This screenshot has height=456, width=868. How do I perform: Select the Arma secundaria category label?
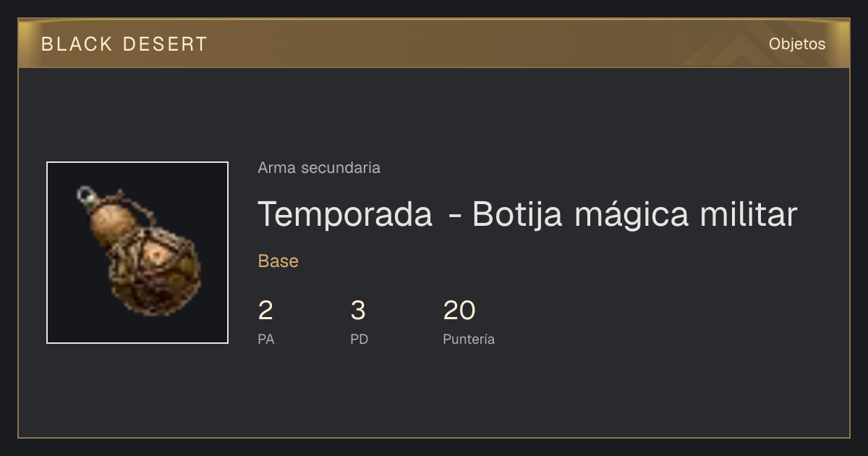point(319,168)
